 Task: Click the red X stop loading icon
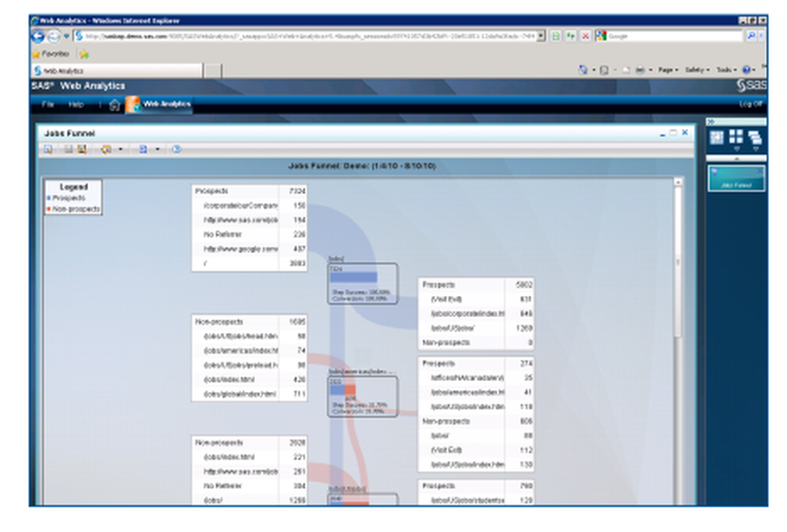[586, 36]
